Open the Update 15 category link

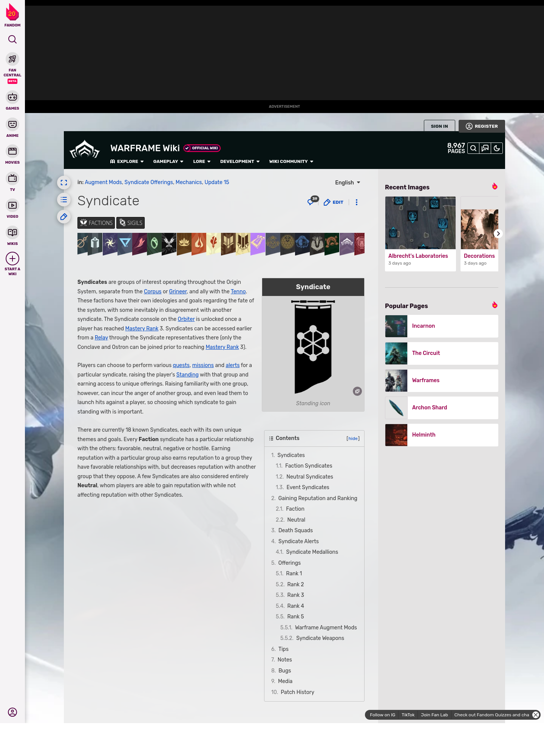(217, 182)
